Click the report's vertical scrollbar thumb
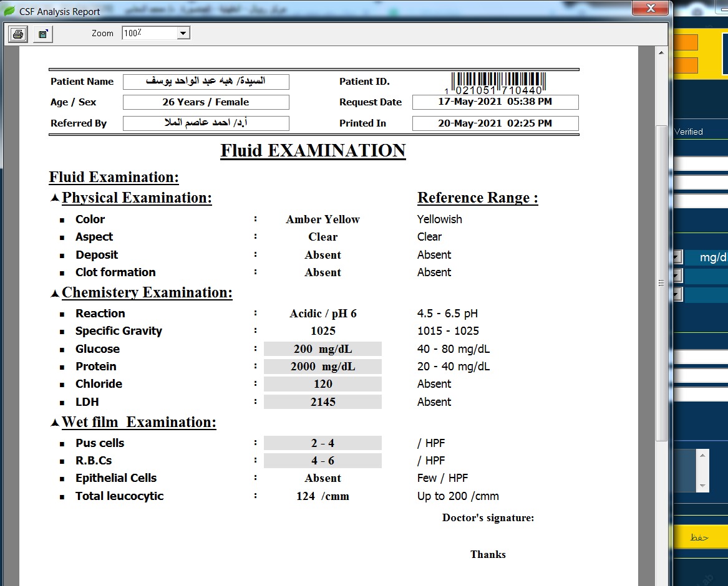 (661, 282)
